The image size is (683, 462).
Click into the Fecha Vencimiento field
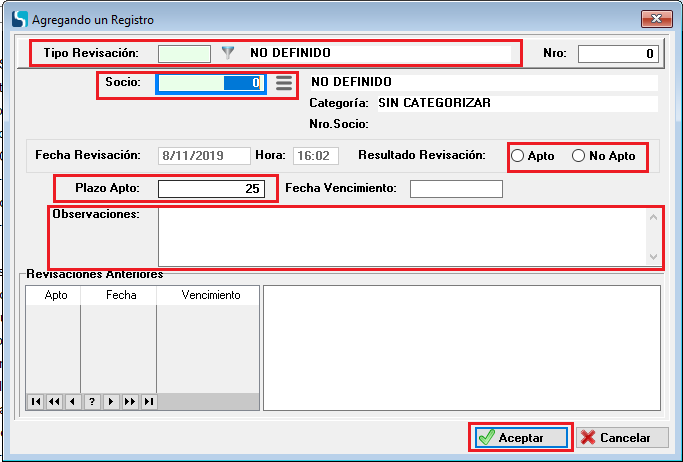pyautogui.click(x=456, y=188)
